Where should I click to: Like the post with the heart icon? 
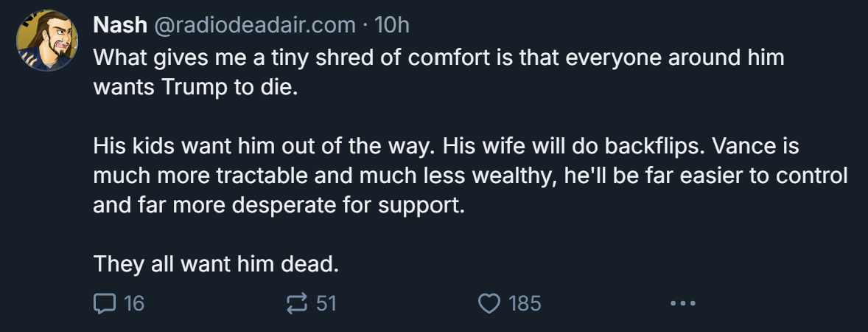[x=489, y=303]
